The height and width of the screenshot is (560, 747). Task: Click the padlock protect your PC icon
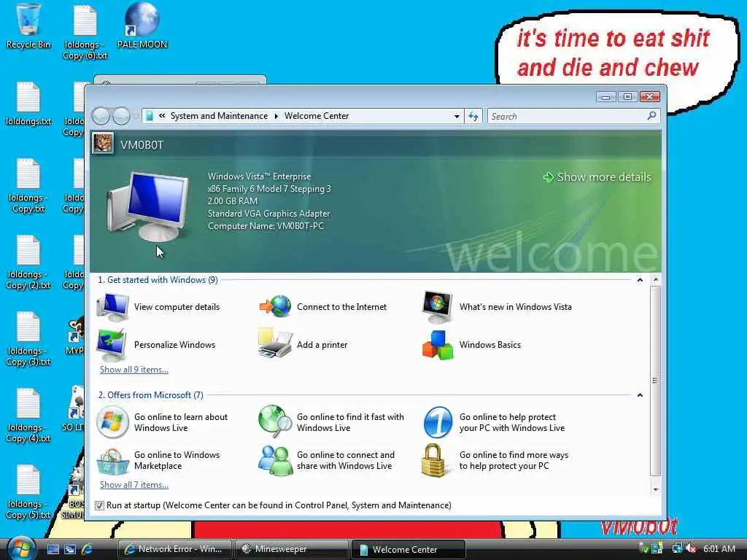pos(433,461)
